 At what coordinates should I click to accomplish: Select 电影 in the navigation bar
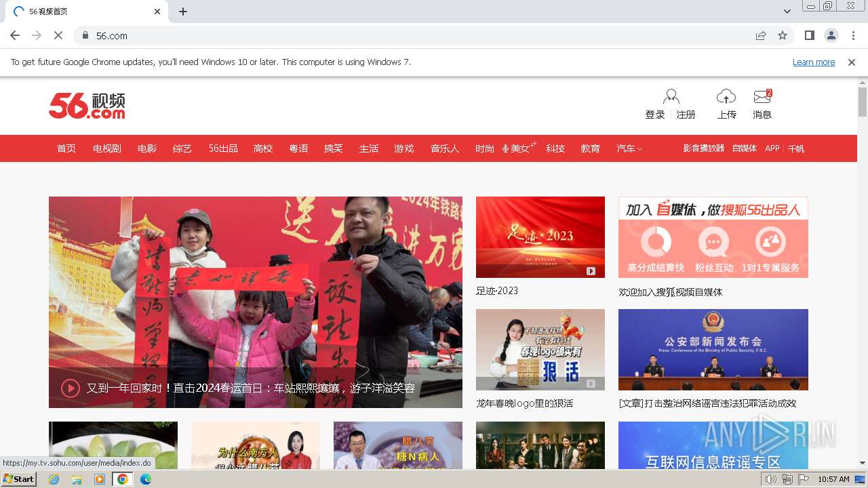[x=147, y=148]
